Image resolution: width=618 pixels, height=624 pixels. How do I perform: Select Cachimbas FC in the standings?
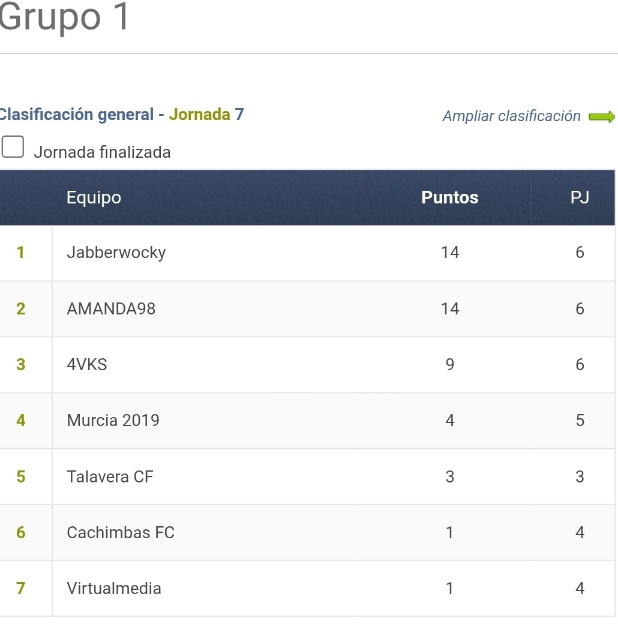[x=121, y=532]
